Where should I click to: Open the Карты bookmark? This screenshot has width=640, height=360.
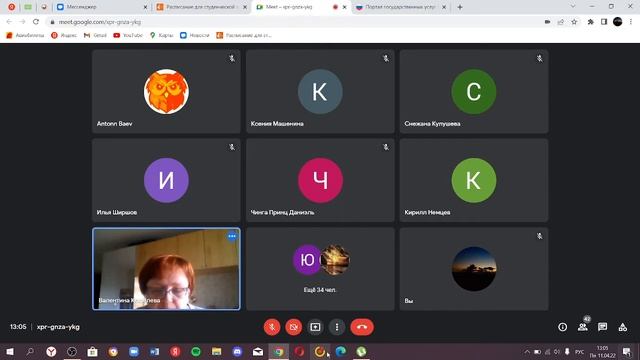pyautogui.click(x=162, y=36)
